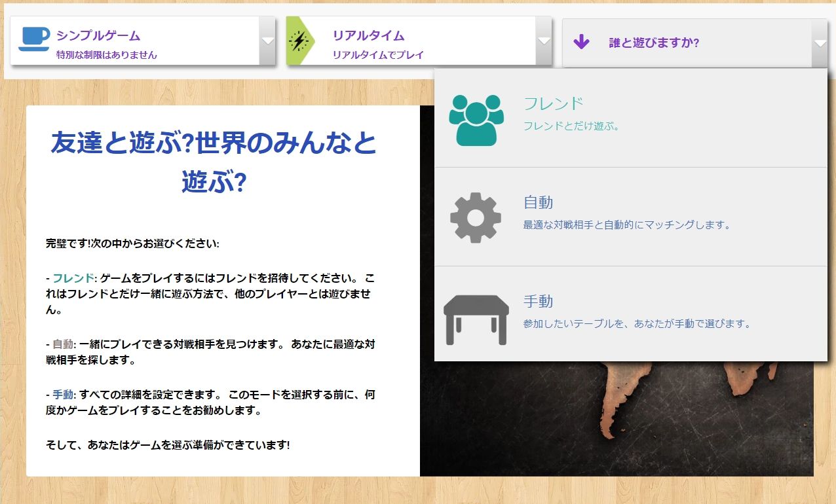836x504 pixels.
Task: Click the teal フレンド word in description
Action: 73,277
